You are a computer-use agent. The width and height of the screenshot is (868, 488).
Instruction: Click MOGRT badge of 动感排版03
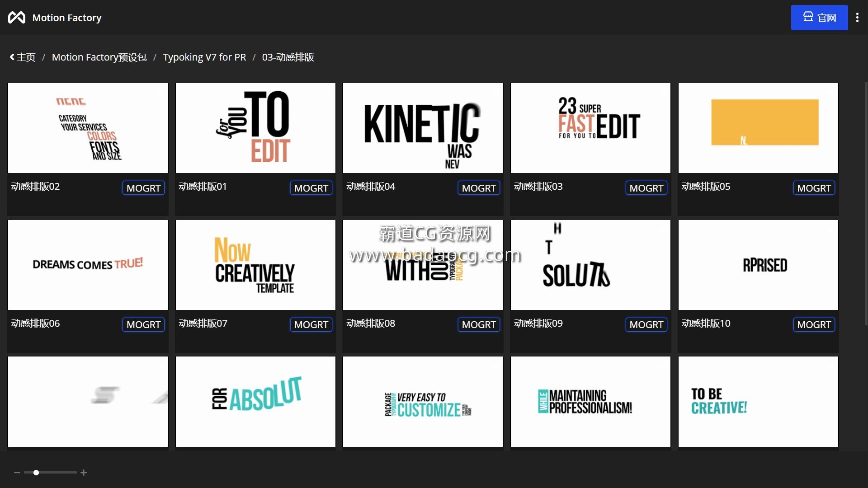(646, 188)
